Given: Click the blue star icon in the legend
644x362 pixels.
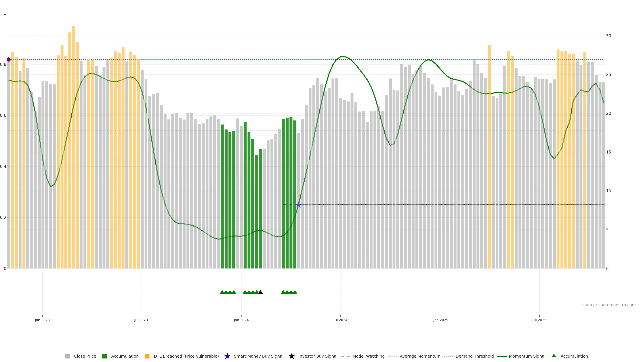Looking at the screenshot, I should (x=227, y=356).
